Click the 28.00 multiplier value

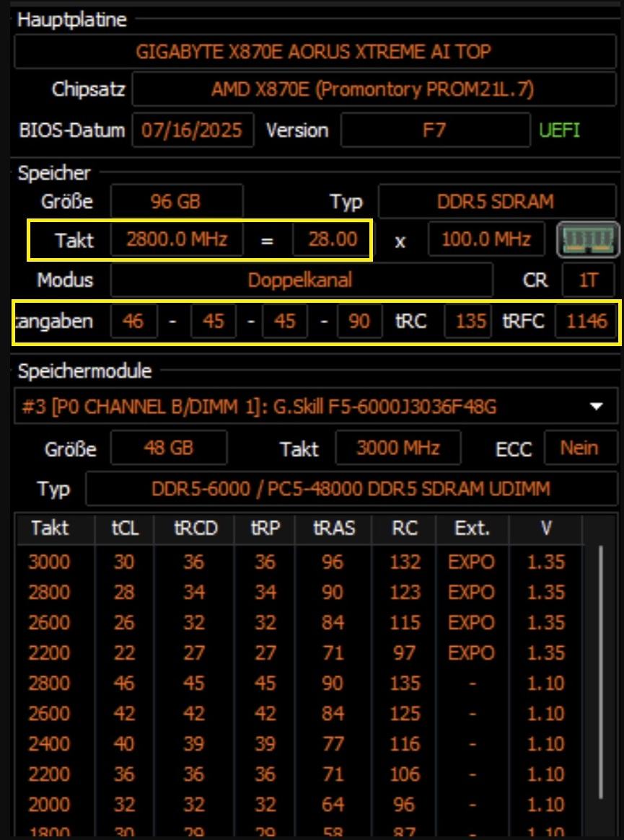(x=331, y=239)
